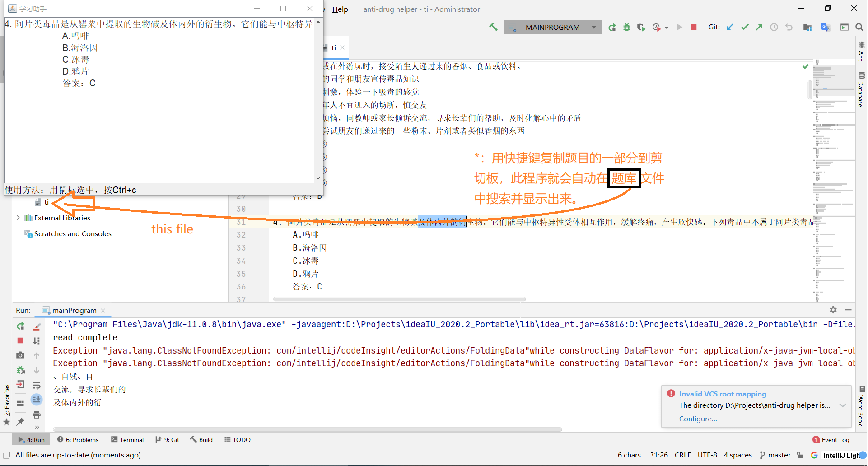Open Run panel settings gear
The image size is (868, 466).
point(833,310)
